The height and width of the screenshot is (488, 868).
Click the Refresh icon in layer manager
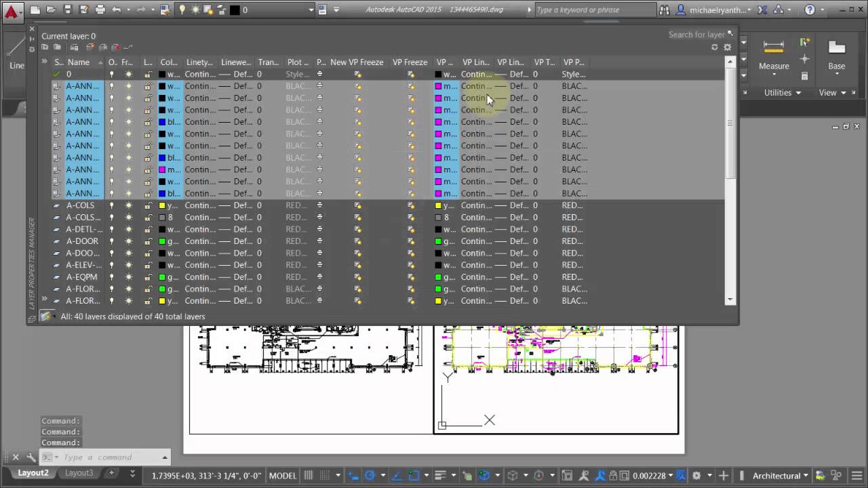(714, 47)
